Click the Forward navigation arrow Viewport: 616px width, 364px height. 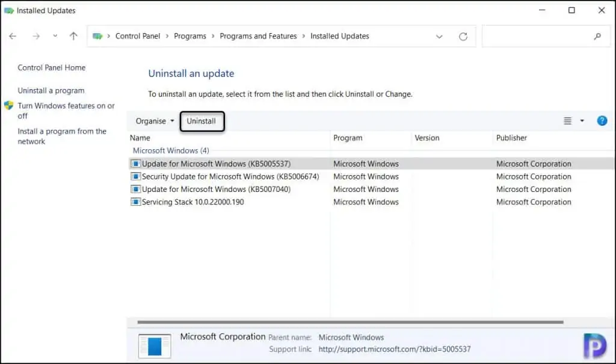pos(36,36)
